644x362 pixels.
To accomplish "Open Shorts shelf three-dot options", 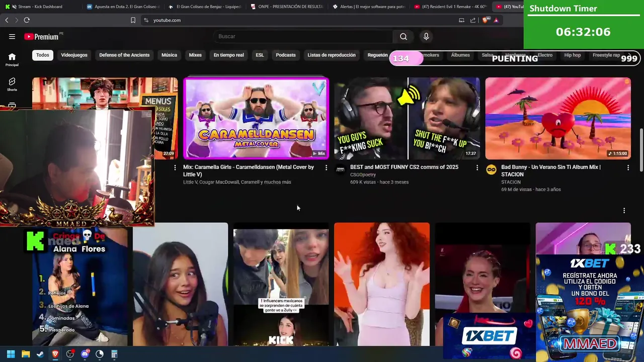I will click(624, 211).
